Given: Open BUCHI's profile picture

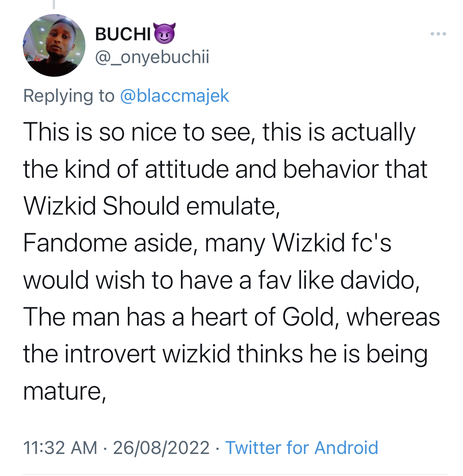Looking at the screenshot, I should coord(54,46).
